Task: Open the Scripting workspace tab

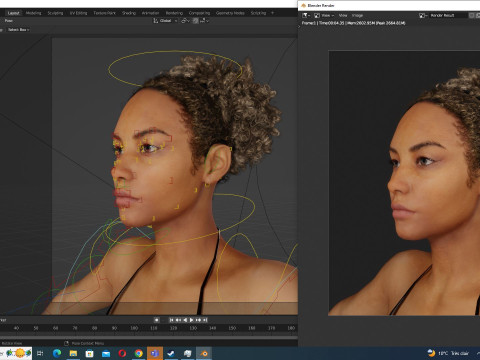Action: [258, 13]
